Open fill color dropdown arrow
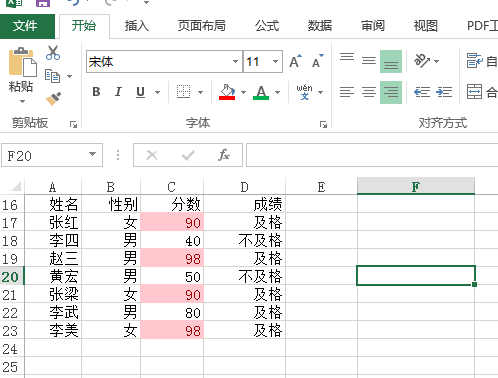 point(244,92)
